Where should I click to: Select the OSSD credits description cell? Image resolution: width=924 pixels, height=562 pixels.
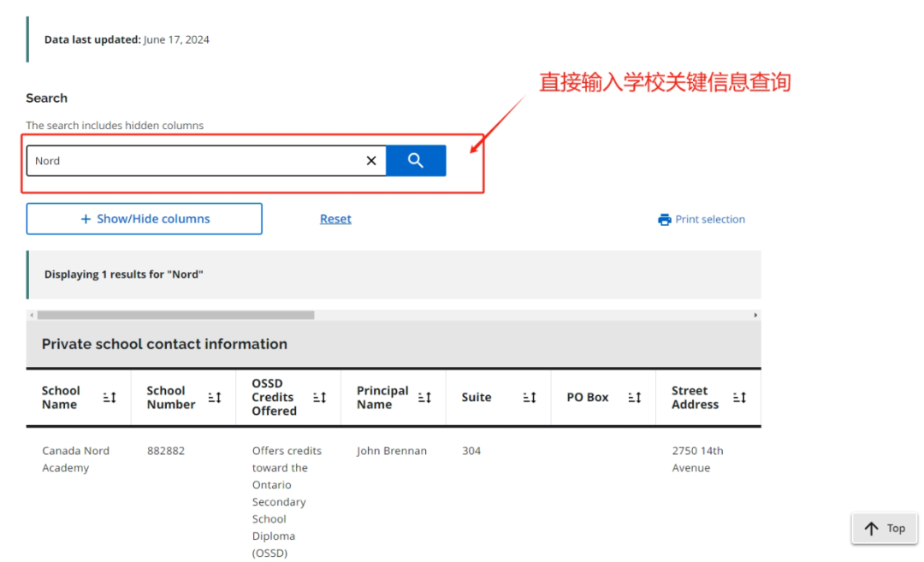click(x=287, y=501)
